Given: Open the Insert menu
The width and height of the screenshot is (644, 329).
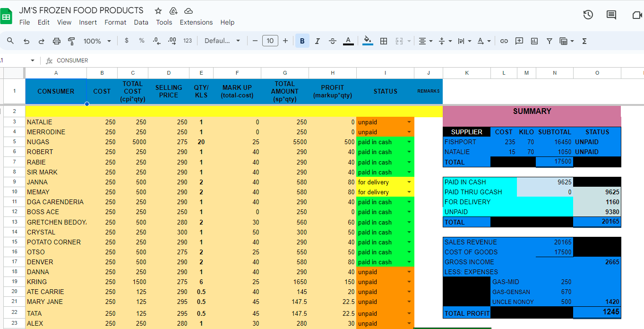Looking at the screenshot, I should [x=88, y=22].
